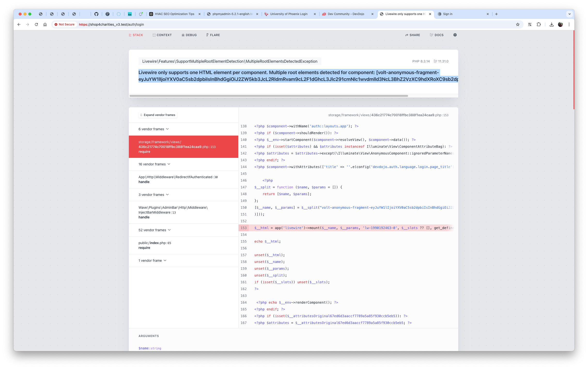Close the Livewire error tab
This screenshot has width=588, height=369.
pyautogui.click(x=430, y=14)
